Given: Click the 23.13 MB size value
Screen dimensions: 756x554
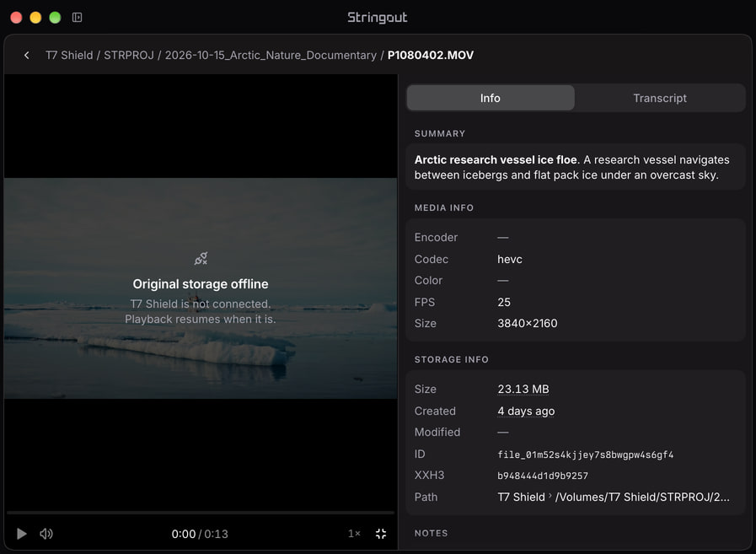Looking at the screenshot, I should pyautogui.click(x=523, y=389).
